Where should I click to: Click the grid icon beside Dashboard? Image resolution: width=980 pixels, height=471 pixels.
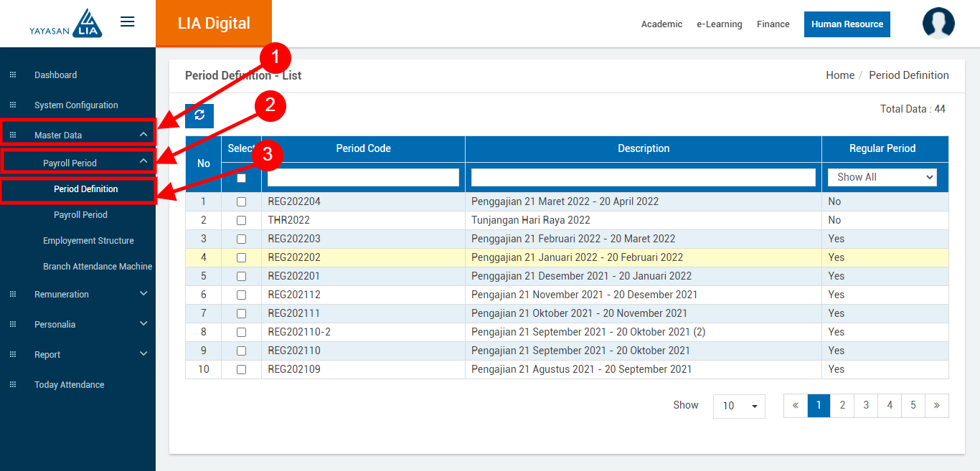point(12,75)
